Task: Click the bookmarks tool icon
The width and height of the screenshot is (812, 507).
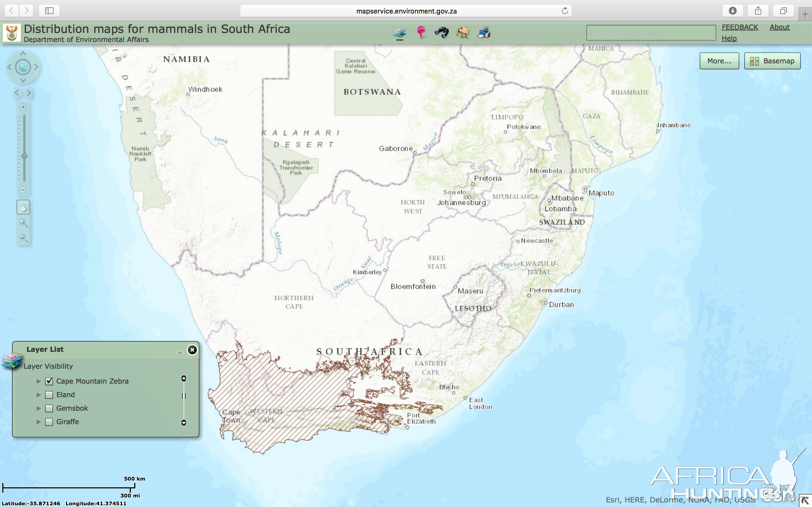Action: pos(422,32)
